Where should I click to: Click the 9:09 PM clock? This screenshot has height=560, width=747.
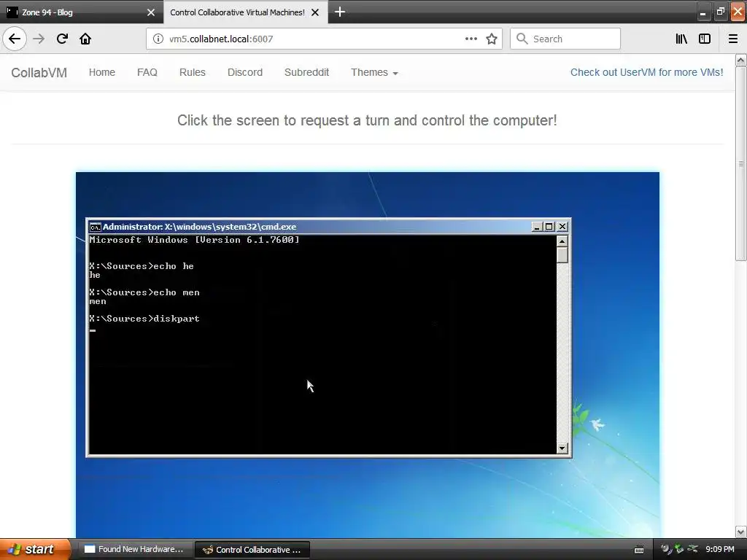pyautogui.click(x=720, y=550)
